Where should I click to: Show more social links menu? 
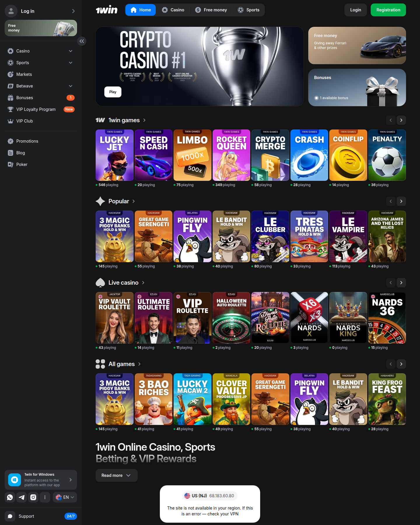pos(45,497)
